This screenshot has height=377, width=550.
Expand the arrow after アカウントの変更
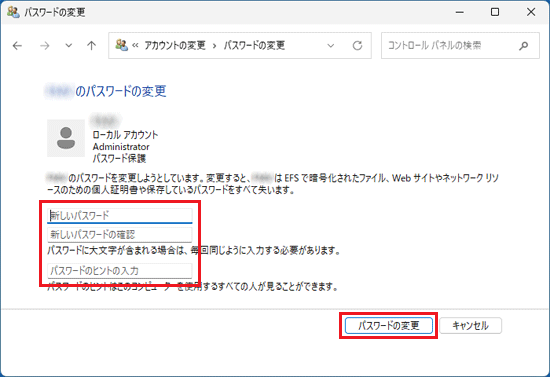pos(214,46)
